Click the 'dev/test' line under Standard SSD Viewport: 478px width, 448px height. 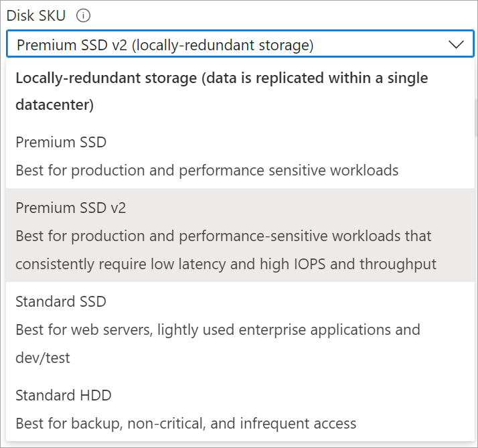pyautogui.click(x=42, y=358)
